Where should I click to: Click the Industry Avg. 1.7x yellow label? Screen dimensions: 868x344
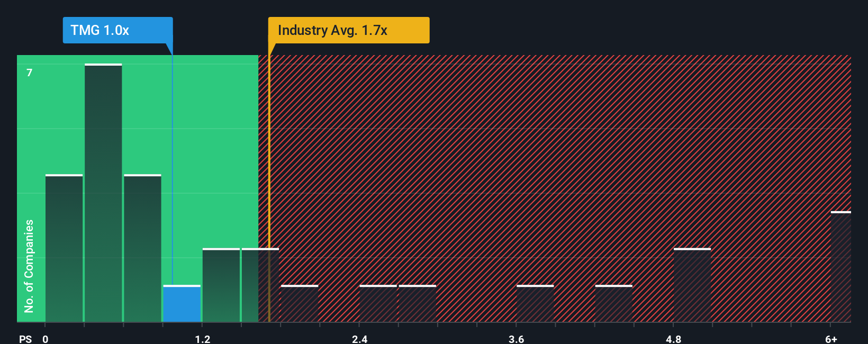click(349, 30)
